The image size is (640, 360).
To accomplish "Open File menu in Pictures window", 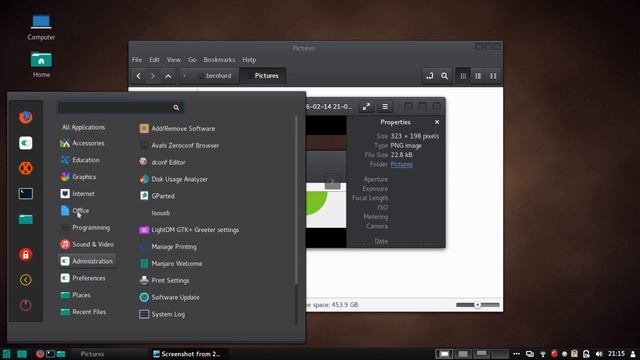I will coord(137,60).
